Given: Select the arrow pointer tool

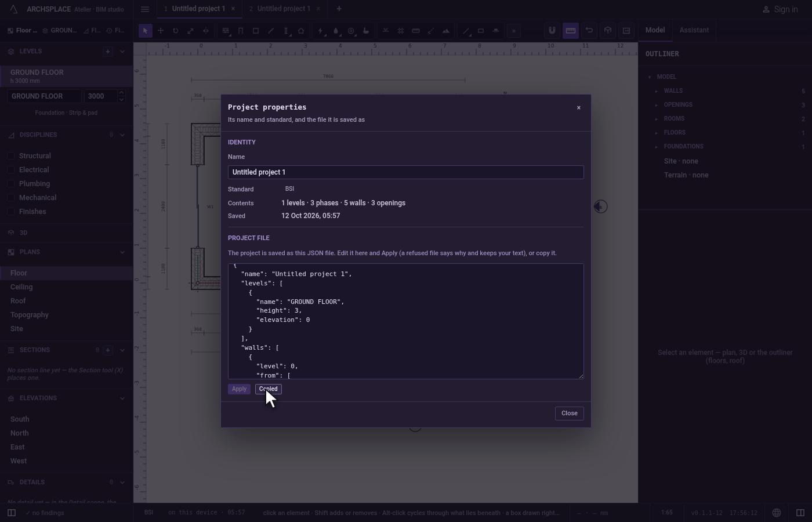Looking at the screenshot, I should pyautogui.click(x=146, y=31).
